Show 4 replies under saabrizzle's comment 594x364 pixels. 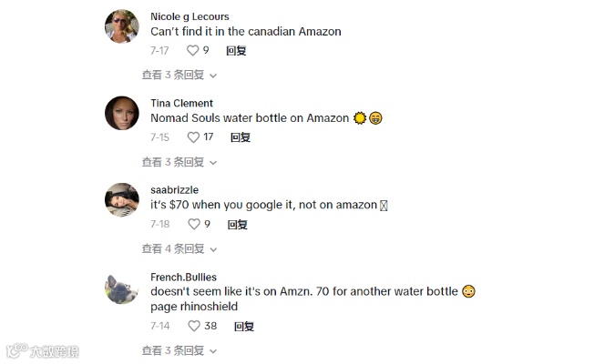(179, 248)
